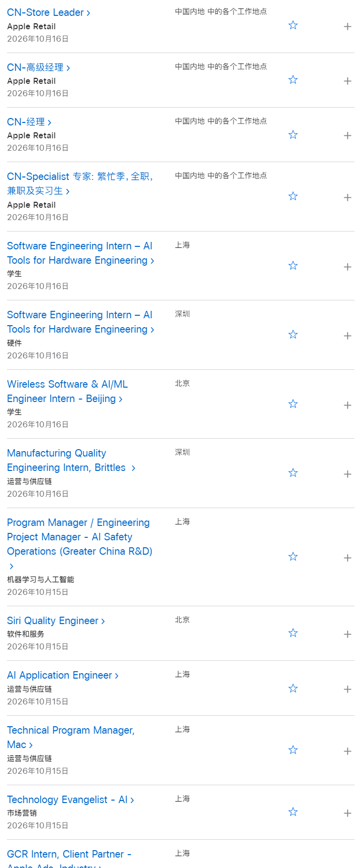
Task: Click Apple Retail label under CN-Store Leader
Action: (x=31, y=26)
